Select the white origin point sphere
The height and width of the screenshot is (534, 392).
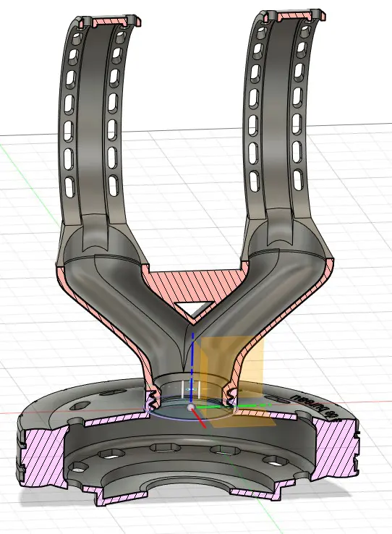point(190,407)
